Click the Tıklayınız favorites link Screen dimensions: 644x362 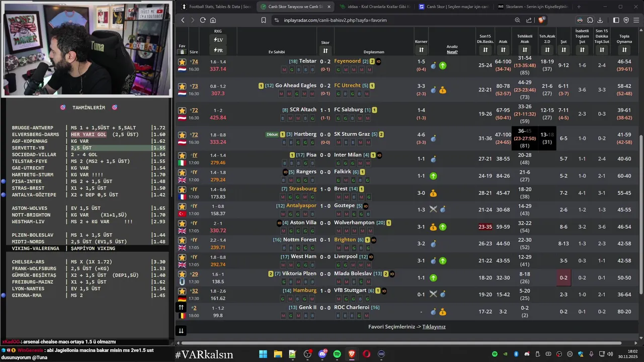[x=434, y=327]
